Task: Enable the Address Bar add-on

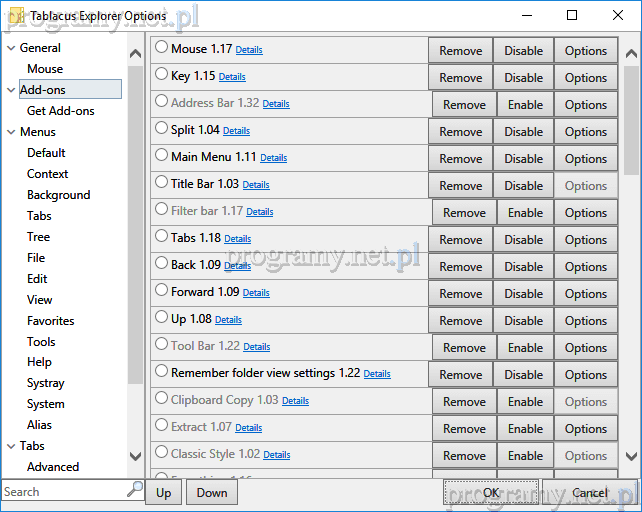Action: pyautogui.click(x=525, y=105)
